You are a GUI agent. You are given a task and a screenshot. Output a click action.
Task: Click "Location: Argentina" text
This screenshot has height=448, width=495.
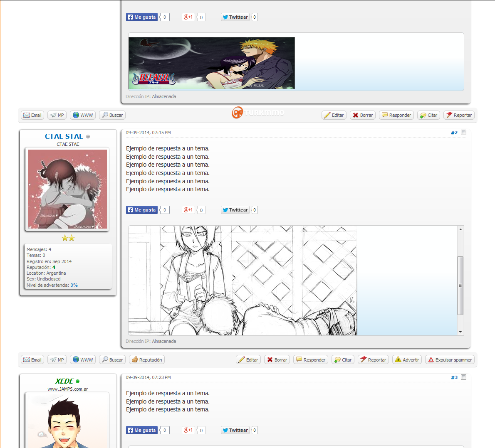[x=46, y=273]
